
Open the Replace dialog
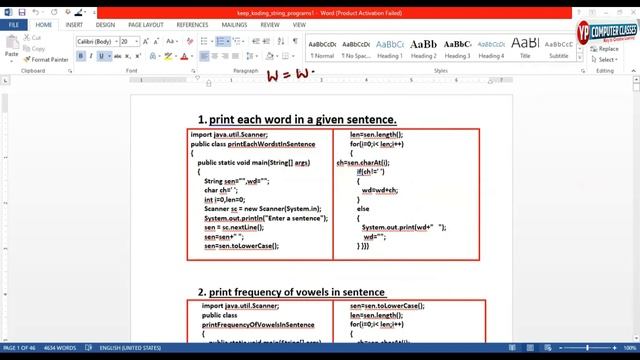coord(604,49)
